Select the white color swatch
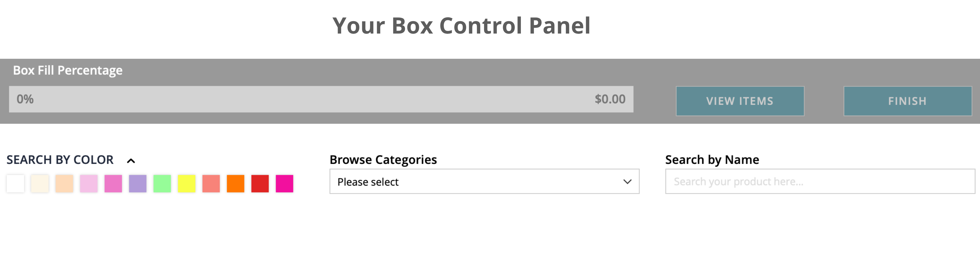980x253 pixels. (16, 184)
